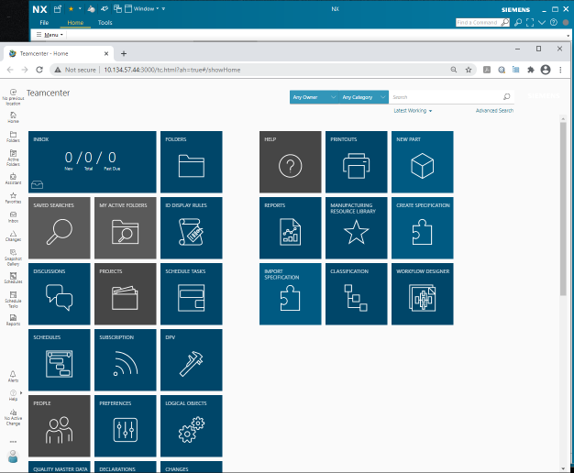Open the Inbox tile
This screenshot has height=473, width=574.
(92, 162)
